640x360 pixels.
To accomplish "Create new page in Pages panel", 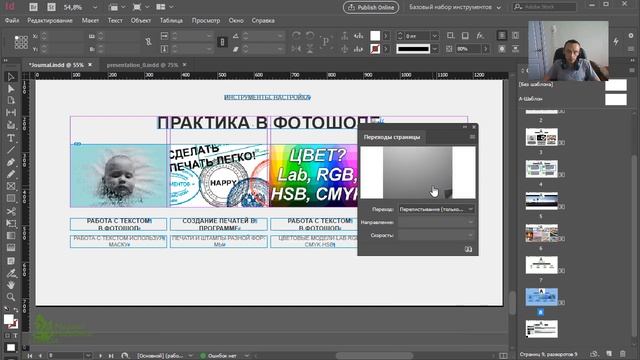I will click(609, 353).
